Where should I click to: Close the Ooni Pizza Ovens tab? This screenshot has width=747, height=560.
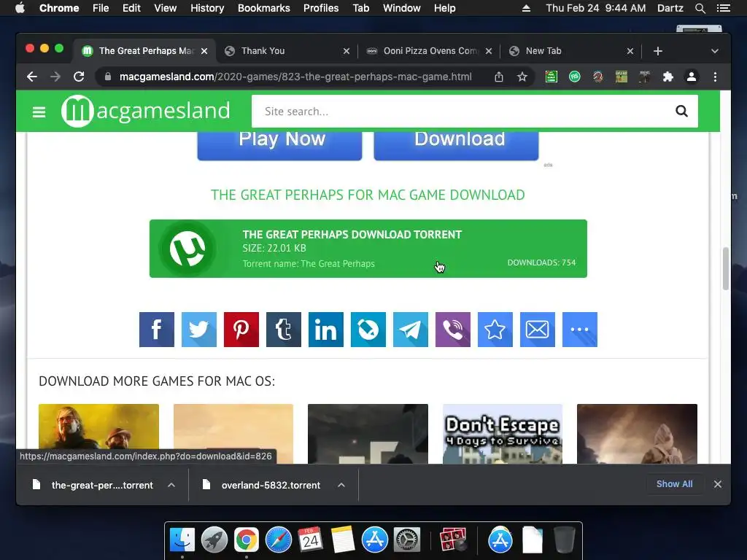coord(488,51)
